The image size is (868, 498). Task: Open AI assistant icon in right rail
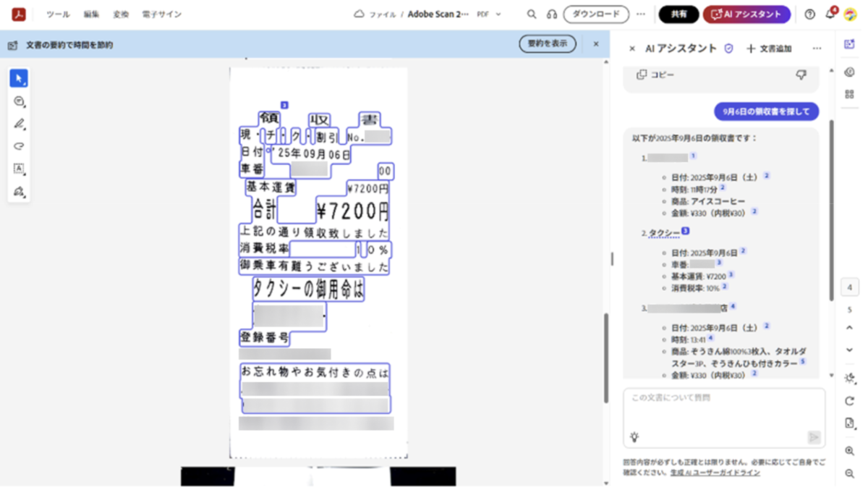point(850,45)
